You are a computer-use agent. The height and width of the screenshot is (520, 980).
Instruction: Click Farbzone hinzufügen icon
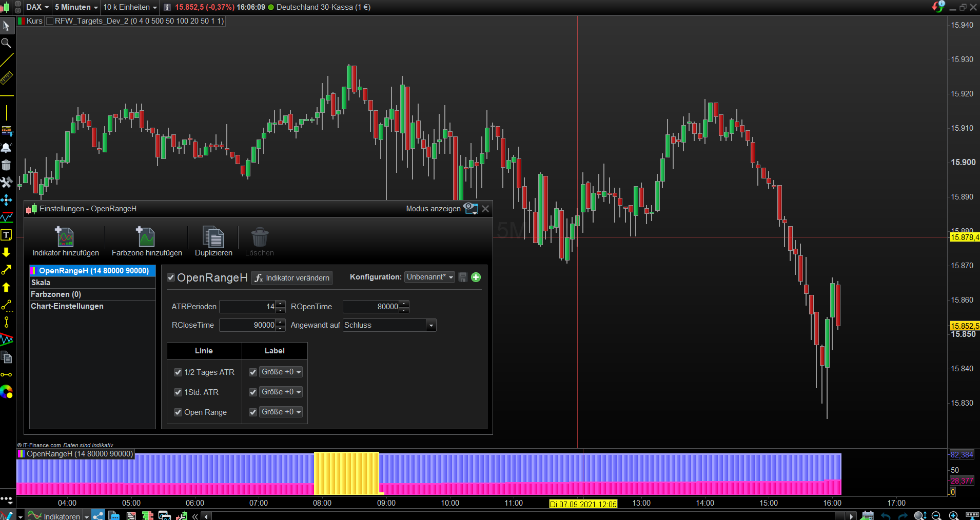[x=146, y=237]
